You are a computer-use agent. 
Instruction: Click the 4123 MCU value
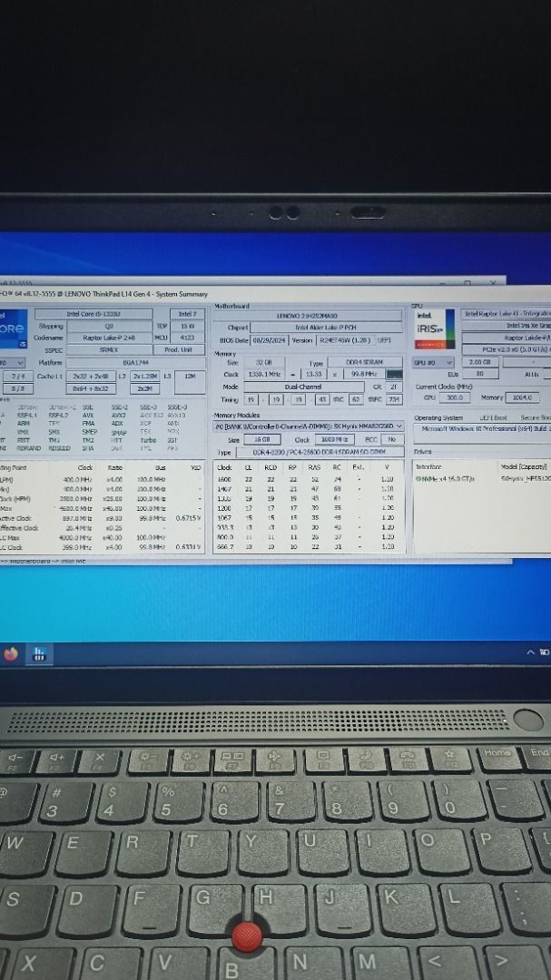(187, 338)
